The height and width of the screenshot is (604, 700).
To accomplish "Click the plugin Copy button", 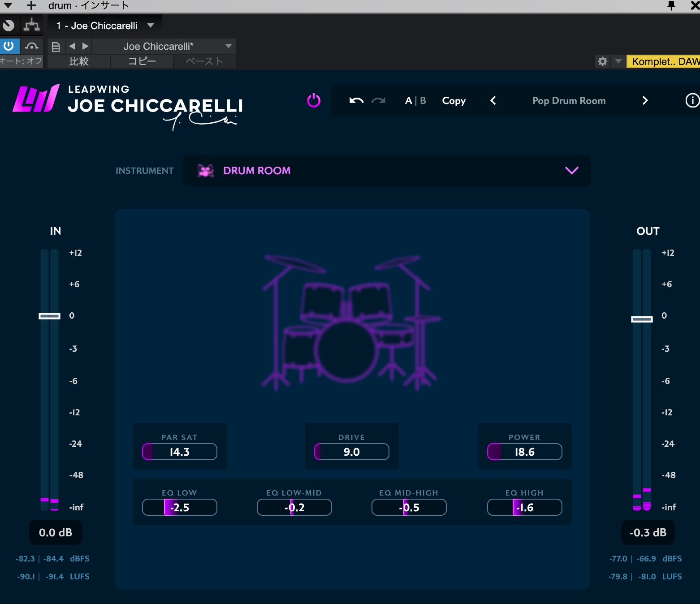I will (x=454, y=101).
